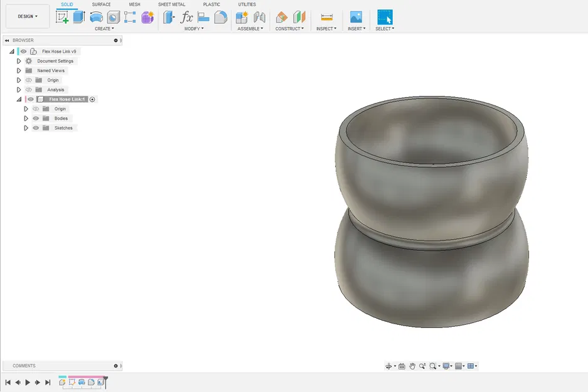Toggle visibility of the Bodies folder
588x392 pixels.
35,118
